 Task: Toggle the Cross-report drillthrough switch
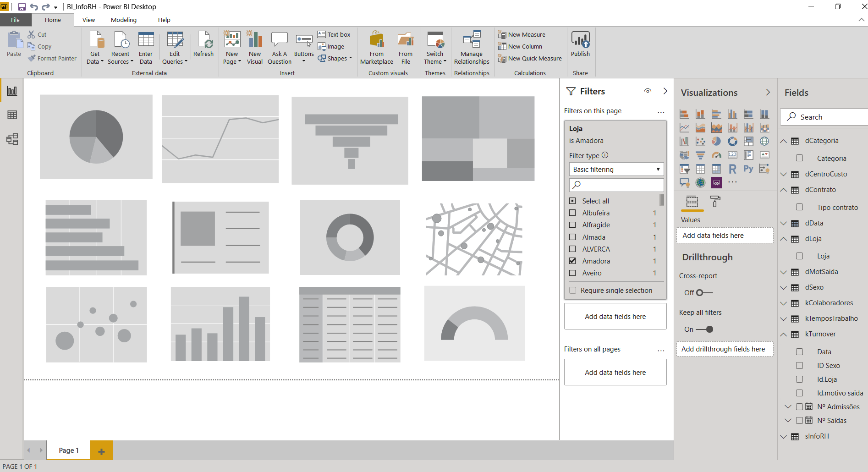[704, 293]
